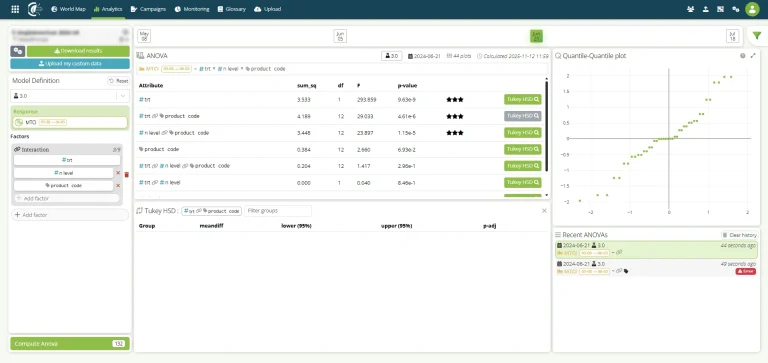Switch to the Analytics tab
This screenshot has width=768, height=363.
point(108,9)
